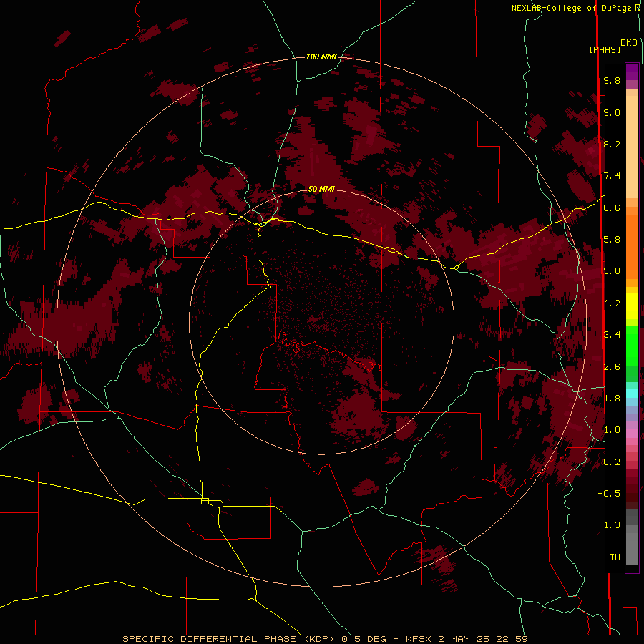Pick the bright green band of the scale

click(632, 346)
